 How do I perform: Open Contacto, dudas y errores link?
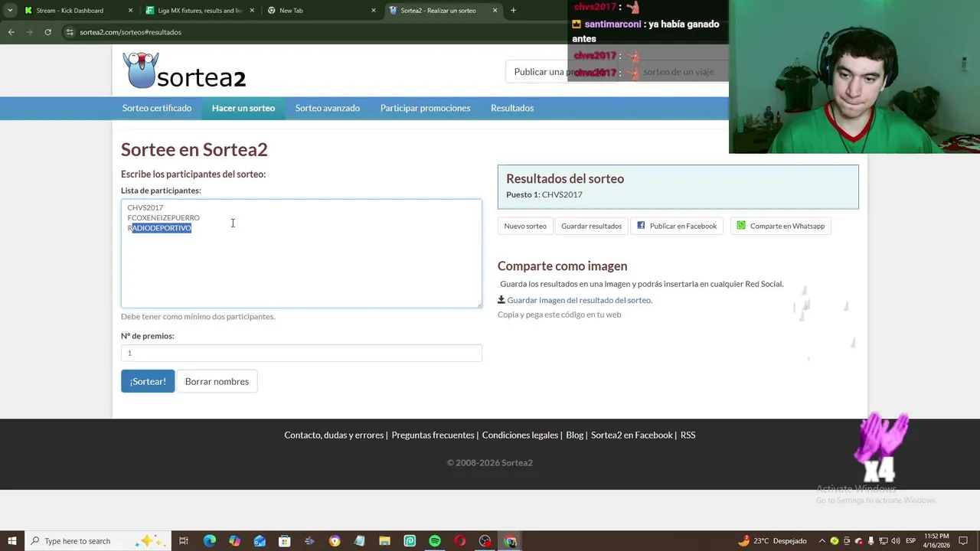(334, 435)
